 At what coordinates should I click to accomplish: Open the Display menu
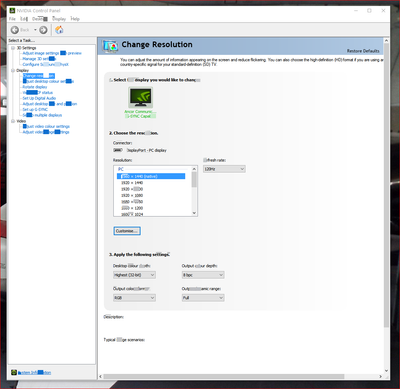pos(59,19)
